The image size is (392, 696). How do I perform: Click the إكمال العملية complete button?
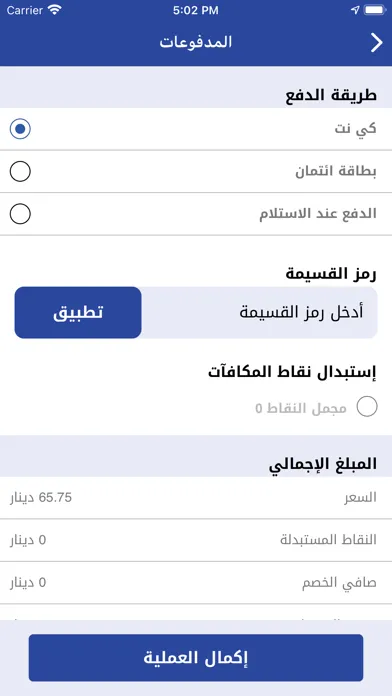point(196,658)
